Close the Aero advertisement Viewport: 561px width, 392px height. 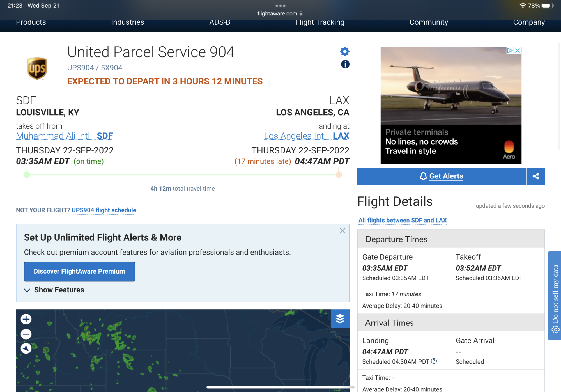(518, 51)
